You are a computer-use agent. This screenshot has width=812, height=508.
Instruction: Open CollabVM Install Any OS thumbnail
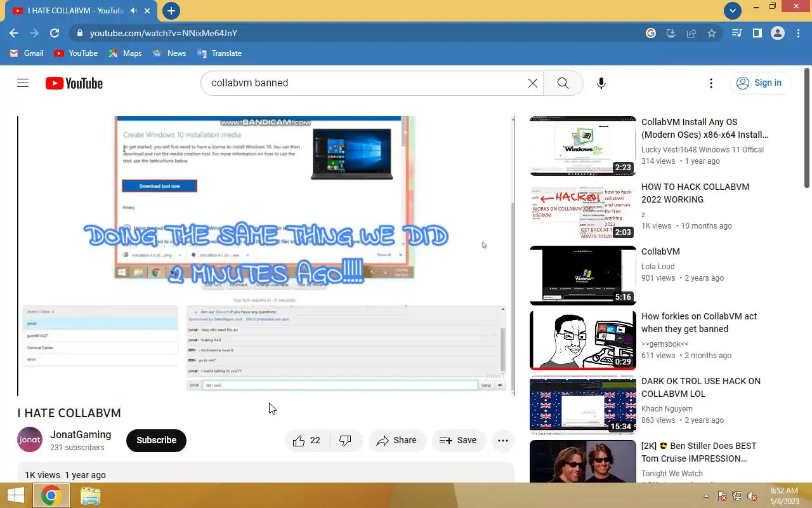click(583, 146)
